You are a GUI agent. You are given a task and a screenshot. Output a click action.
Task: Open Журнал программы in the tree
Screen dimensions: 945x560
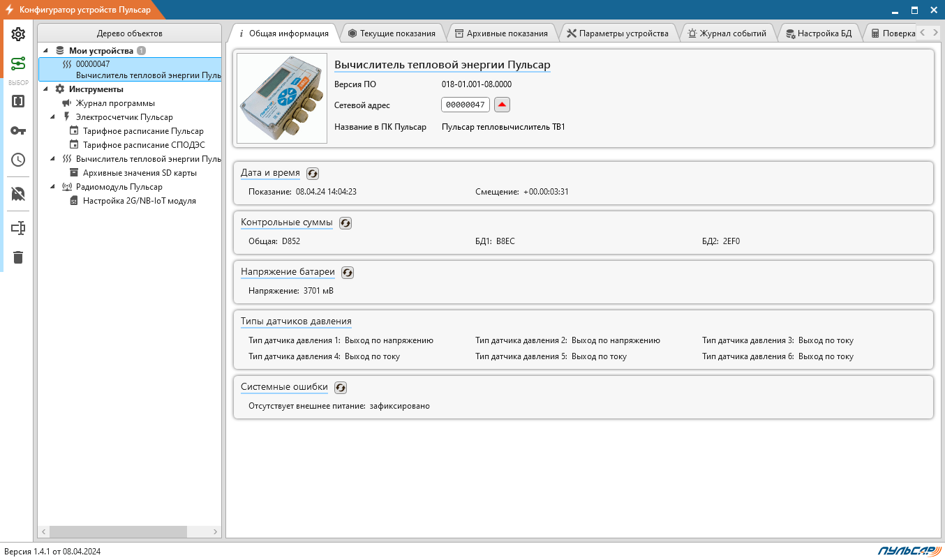[x=115, y=103]
